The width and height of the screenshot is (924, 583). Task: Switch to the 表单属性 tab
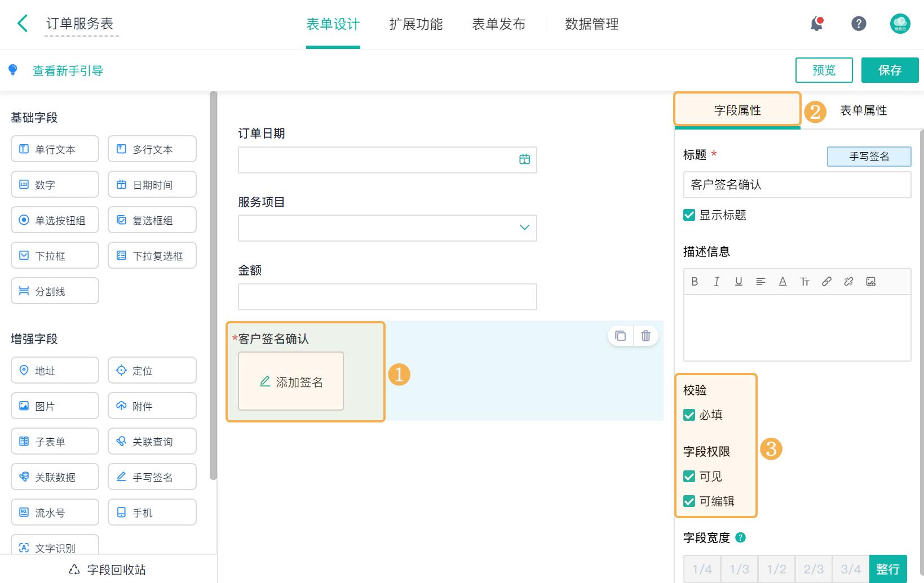tap(863, 110)
